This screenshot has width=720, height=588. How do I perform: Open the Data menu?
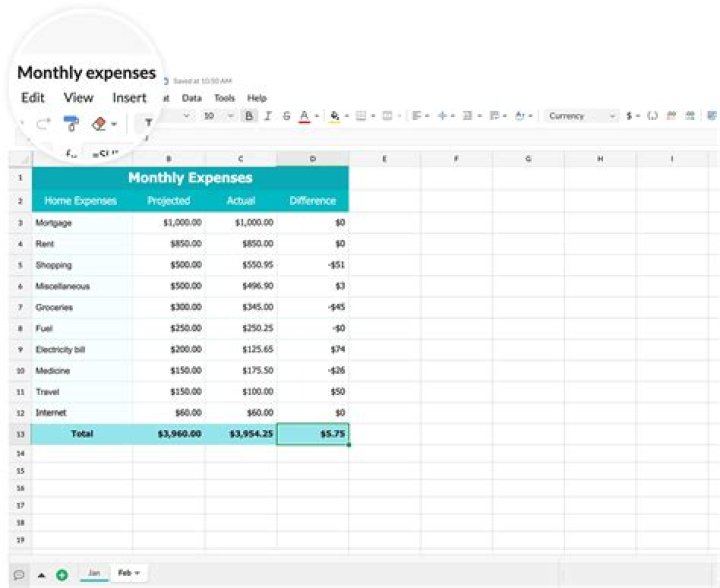coord(191,98)
